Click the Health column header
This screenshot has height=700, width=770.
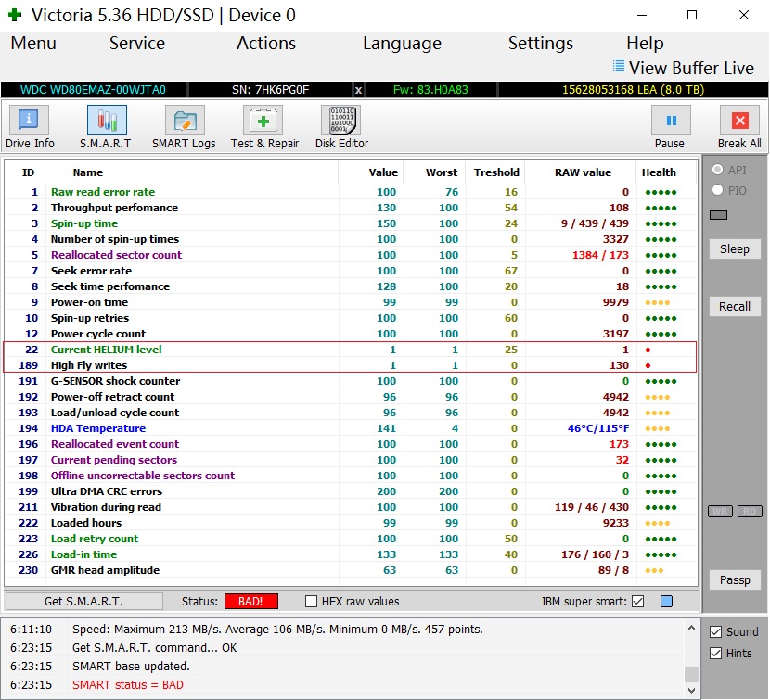coord(659,172)
